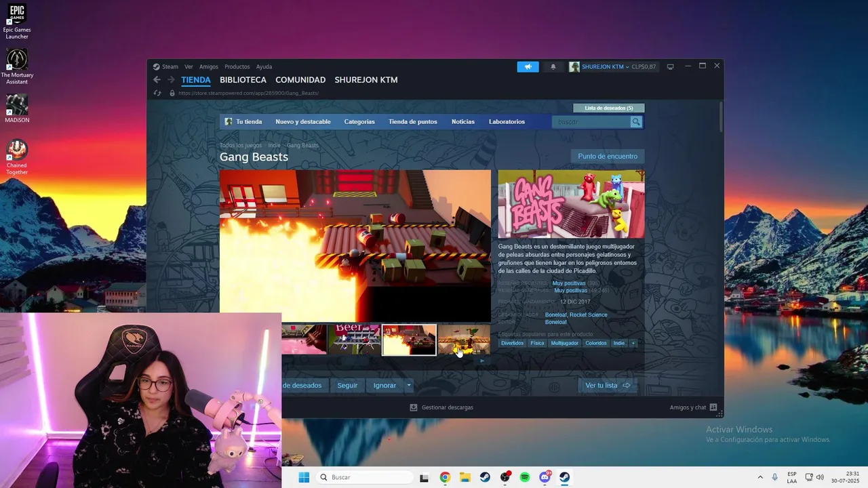
Task: Open OBS Studio from the taskbar
Action: [505, 477]
